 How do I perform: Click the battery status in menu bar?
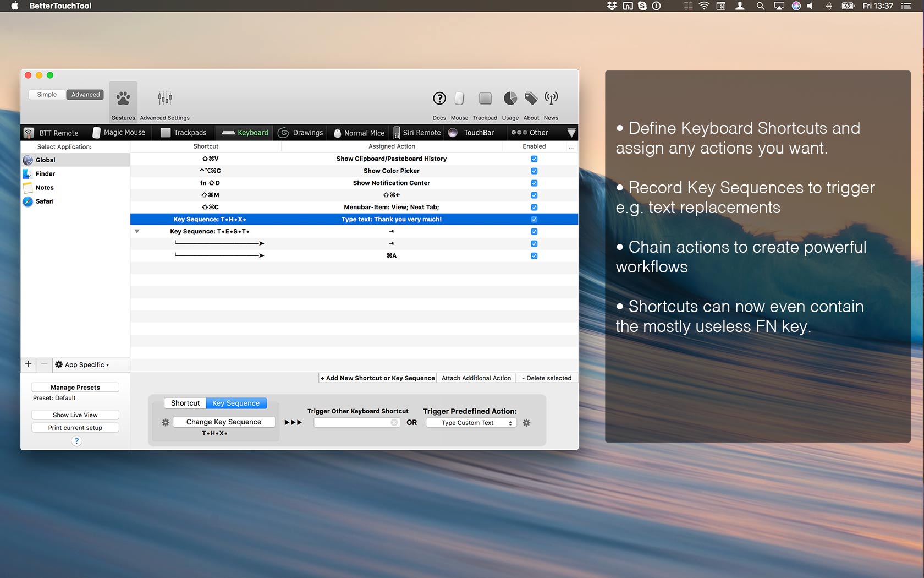847,6
